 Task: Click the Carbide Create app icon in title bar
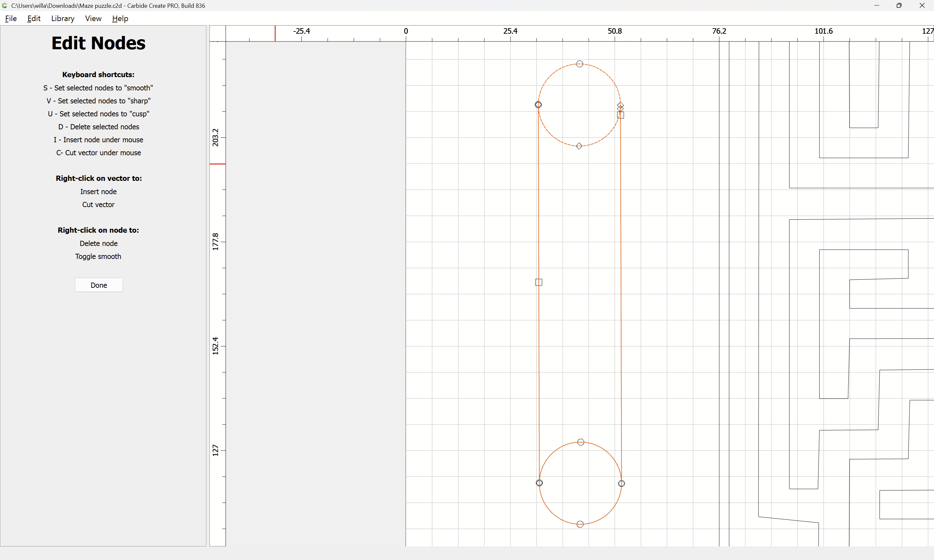[x=5, y=6]
